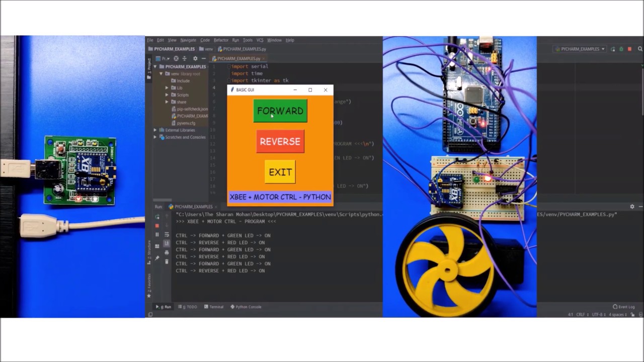Click print icon in Run panel
The height and width of the screenshot is (362, 644).
(167, 252)
